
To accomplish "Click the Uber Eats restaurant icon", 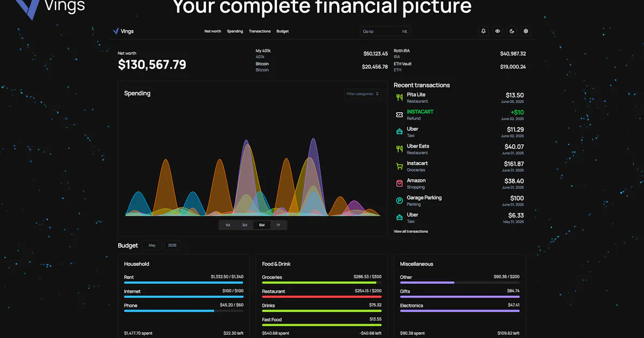I will pyautogui.click(x=399, y=149).
